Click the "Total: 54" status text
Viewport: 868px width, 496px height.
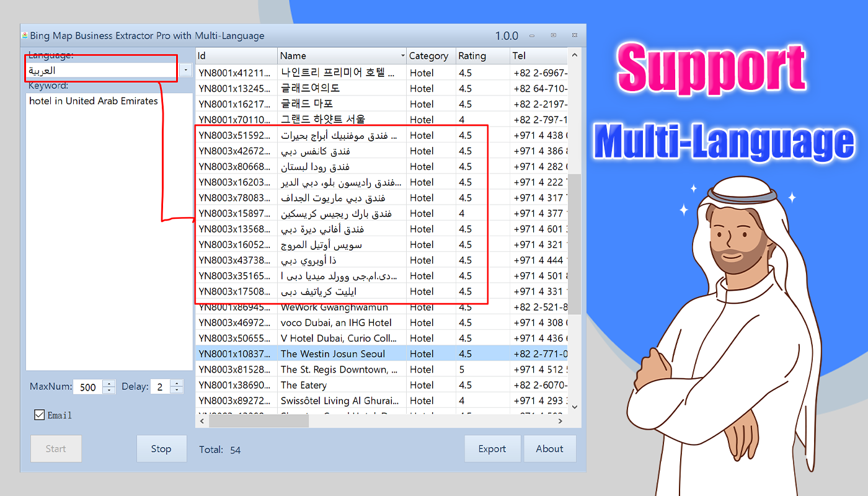pos(220,450)
